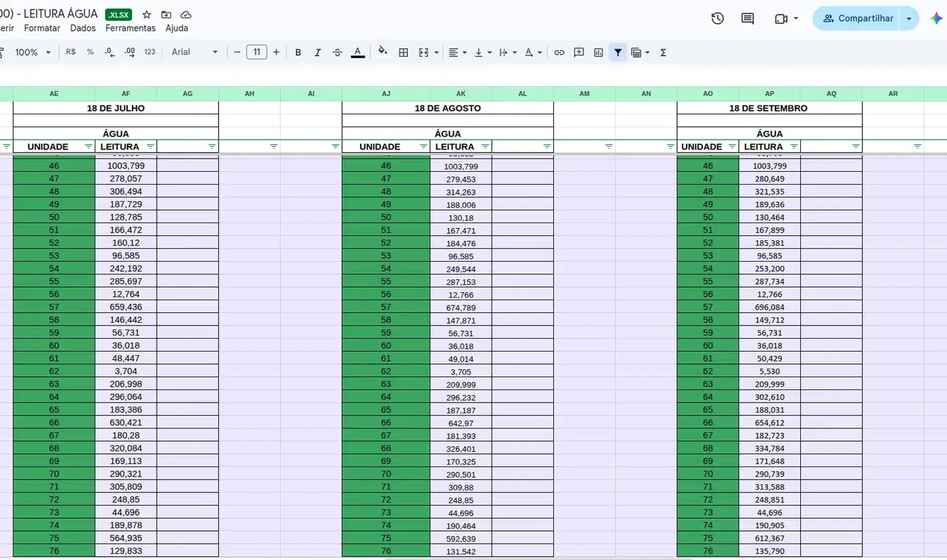This screenshot has height=560, width=947.
Task: Open the horizontal align dropdown
Action: [458, 52]
